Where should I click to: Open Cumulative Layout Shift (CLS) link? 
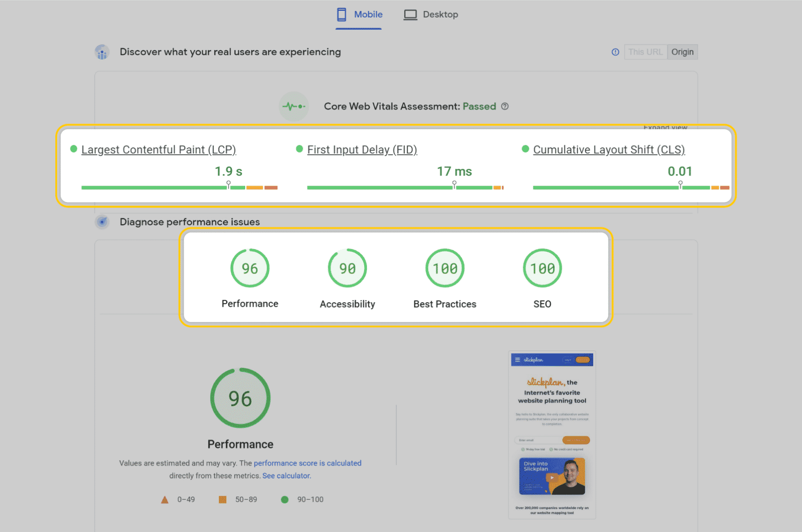(608, 150)
